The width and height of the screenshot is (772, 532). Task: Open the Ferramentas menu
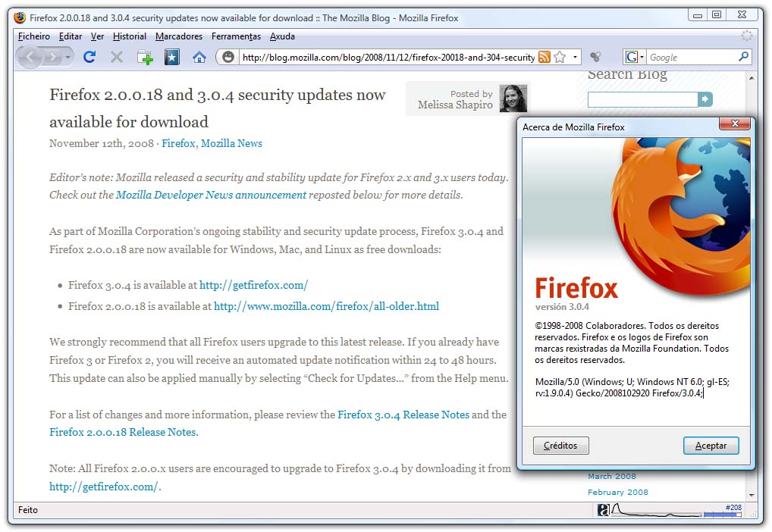pos(237,36)
